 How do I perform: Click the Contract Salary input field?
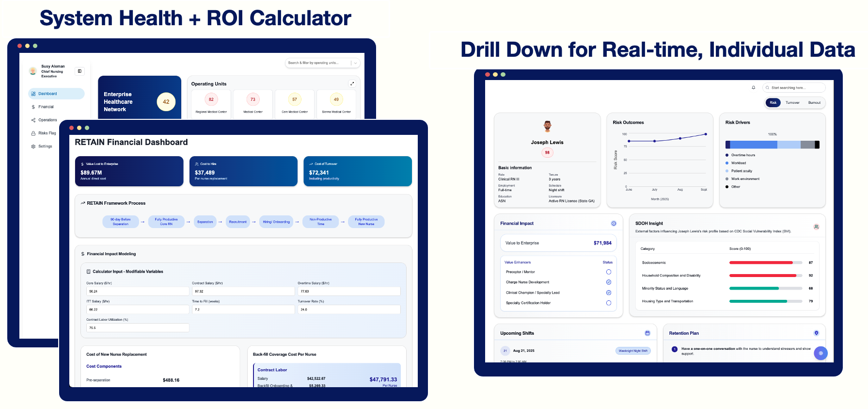243,291
